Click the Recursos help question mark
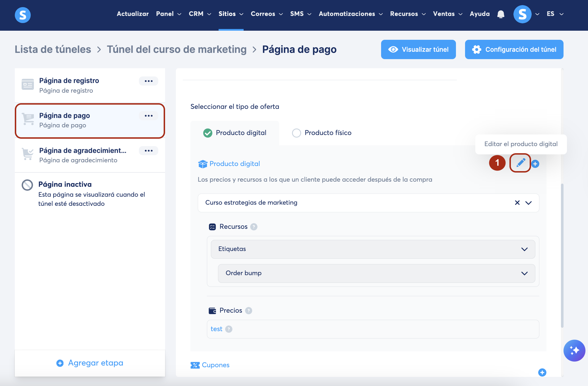This screenshot has height=386, width=588. [x=254, y=227]
